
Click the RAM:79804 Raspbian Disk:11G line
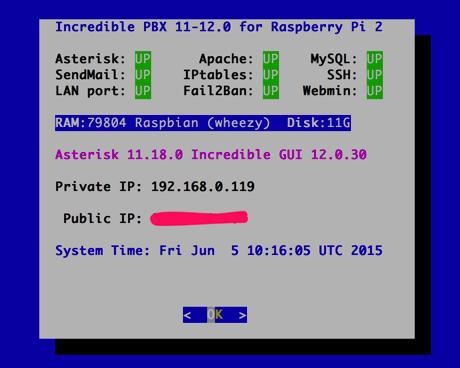pyautogui.click(x=203, y=123)
